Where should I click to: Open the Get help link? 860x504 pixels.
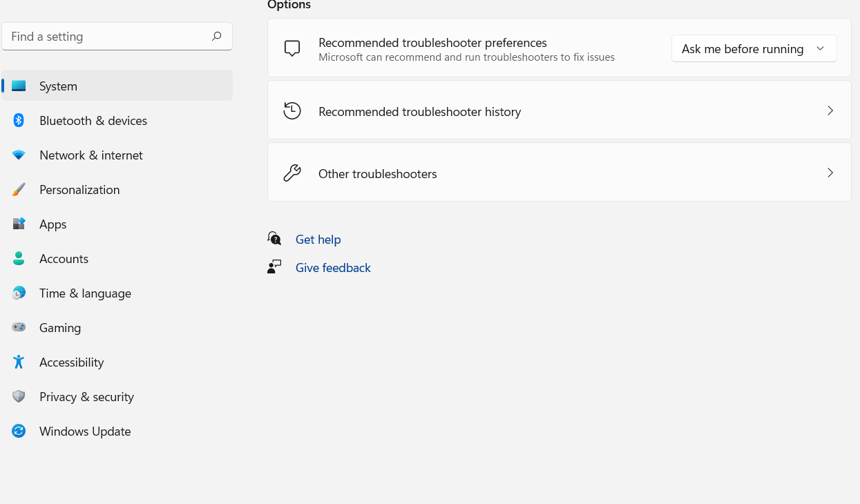pos(318,240)
